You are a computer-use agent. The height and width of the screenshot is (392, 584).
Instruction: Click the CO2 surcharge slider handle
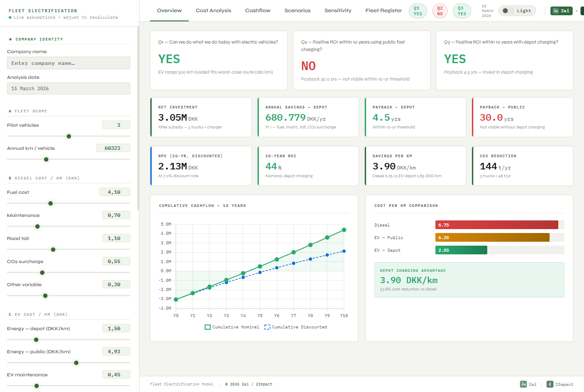(x=42, y=273)
